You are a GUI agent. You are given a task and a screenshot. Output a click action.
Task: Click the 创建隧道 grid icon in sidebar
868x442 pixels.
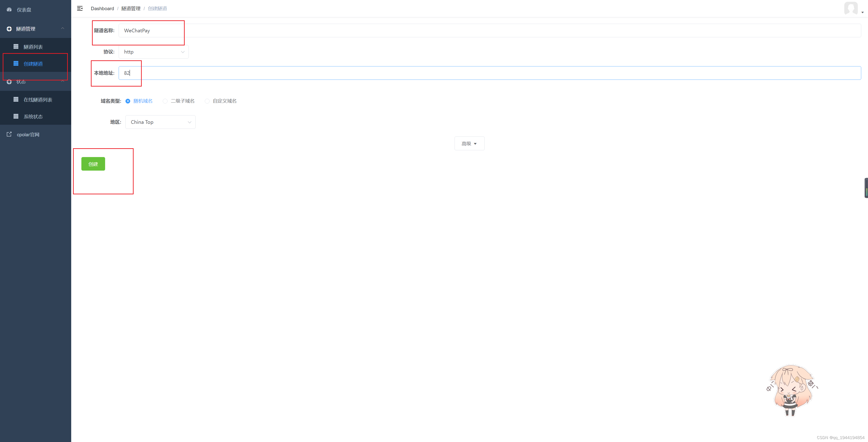click(16, 63)
